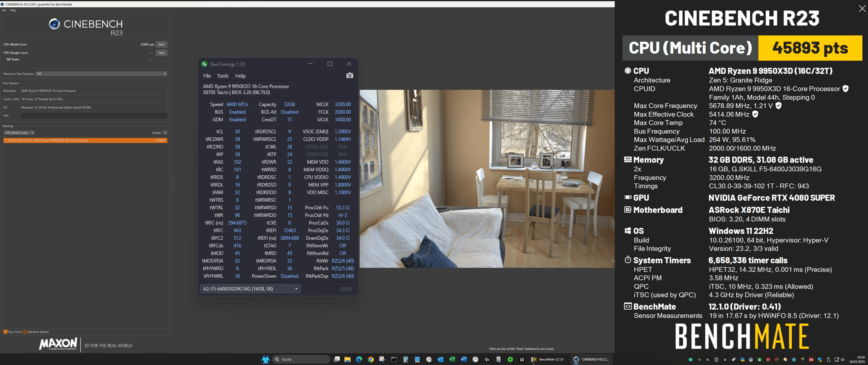Launch Microsoft Edge from taskbar
868x365 pixels.
[359, 359]
